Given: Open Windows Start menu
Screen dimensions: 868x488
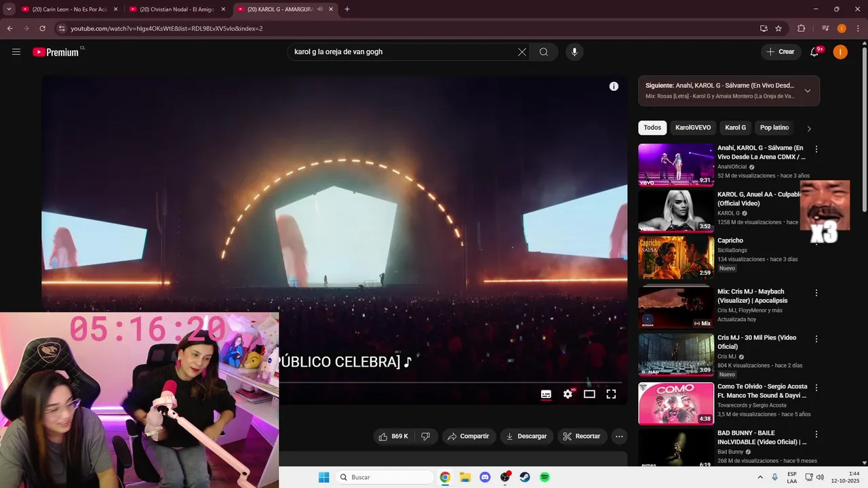Looking at the screenshot, I should click(323, 477).
